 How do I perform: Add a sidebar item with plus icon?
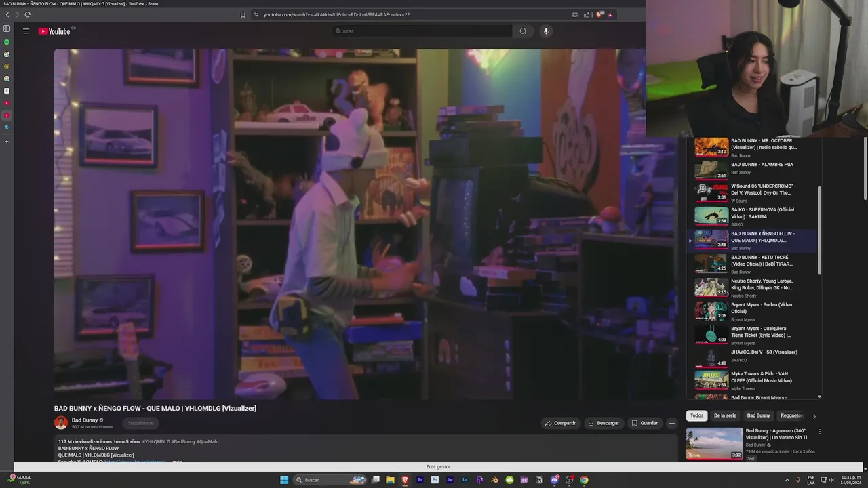(7, 141)
